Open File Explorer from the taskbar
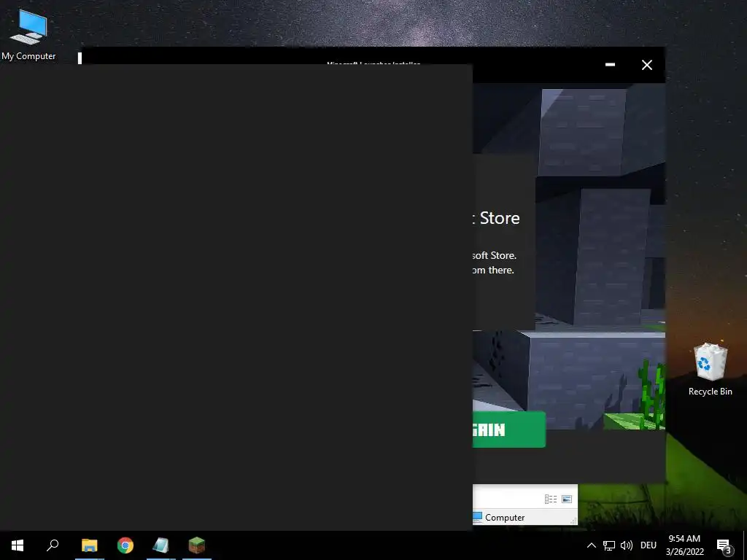Screen dimensions: 747x560 point(90,545)
